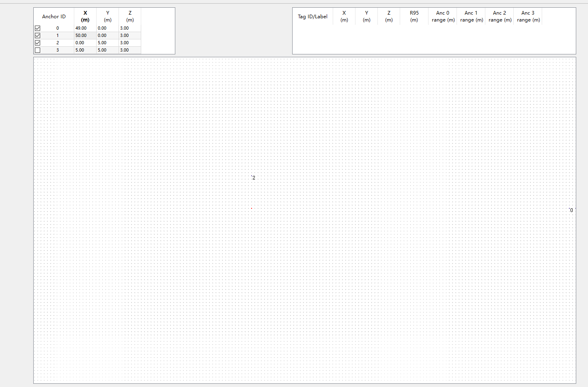
Task: Uncheck the Anchor 0 checkbox
Action: (x=38, y=28)
